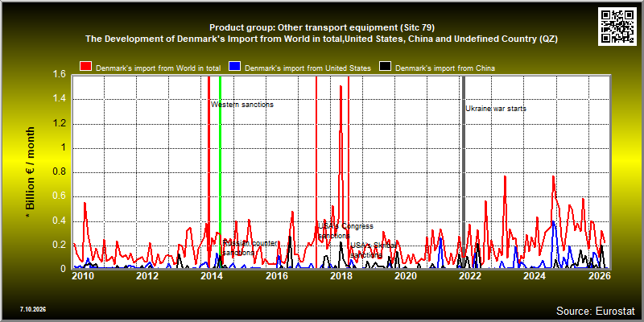Click the 1.2 y-axis label

coord(60,124)
